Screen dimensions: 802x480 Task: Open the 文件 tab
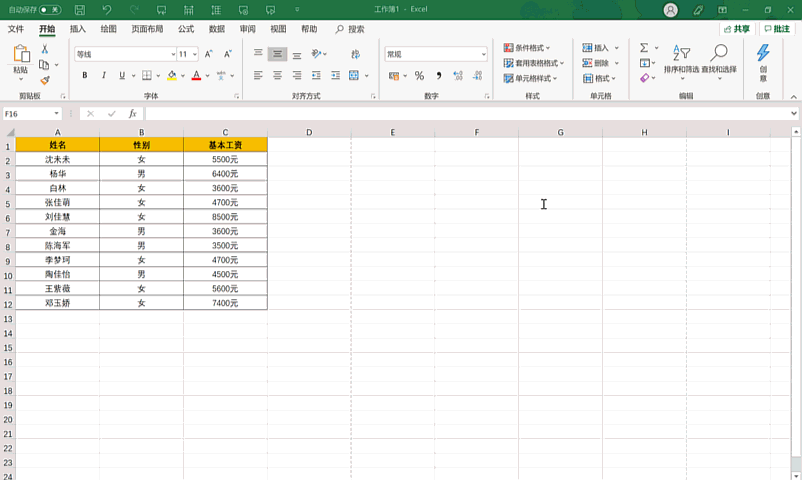click(x=16, y=29)
